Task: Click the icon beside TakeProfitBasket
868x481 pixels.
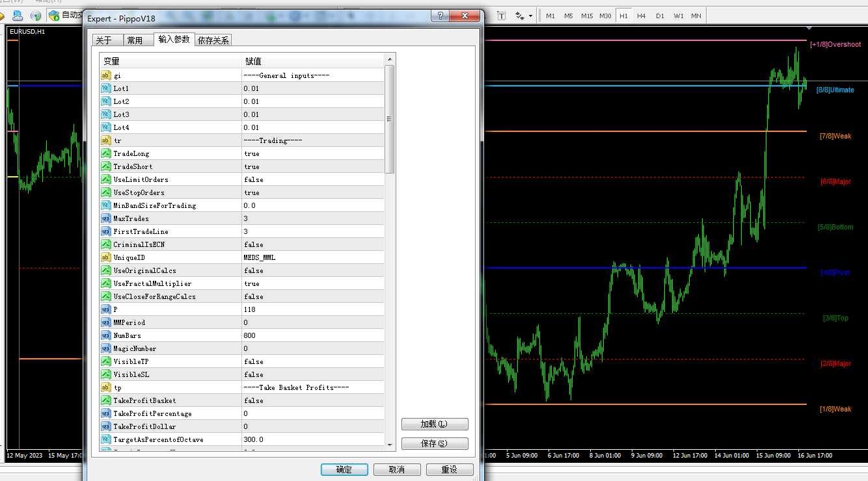Action: pyautogui.click(x=105, y=400)
